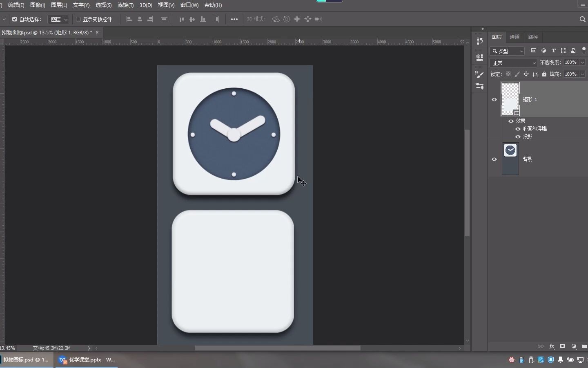This screenshot has width=588, height=368.
Task: Open the 不透明度 slider dropdown arrow
Action: [x=582, y=62]
